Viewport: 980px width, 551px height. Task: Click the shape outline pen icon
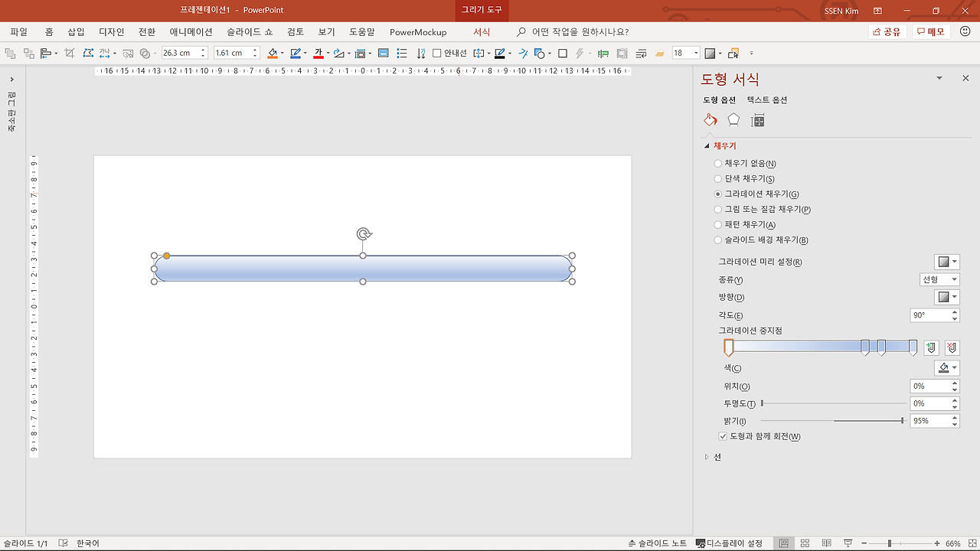click(x=295, y=54)
